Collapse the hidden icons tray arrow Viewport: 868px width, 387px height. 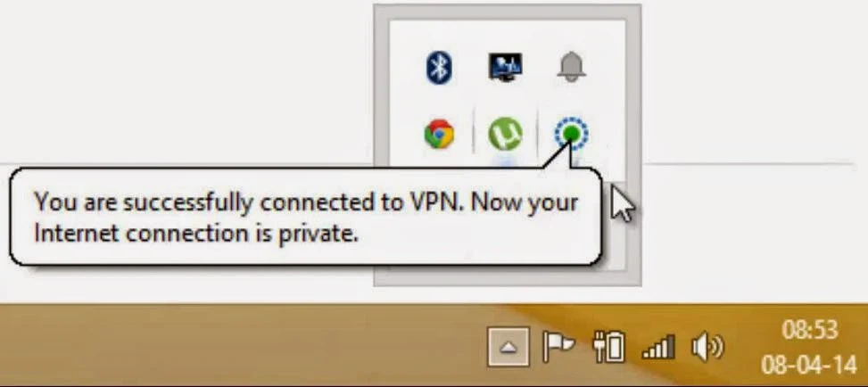pos(508,347)
